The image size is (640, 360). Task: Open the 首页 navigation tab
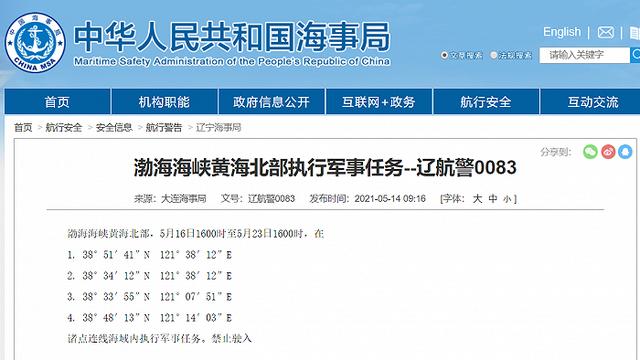(x=58, y=102)
